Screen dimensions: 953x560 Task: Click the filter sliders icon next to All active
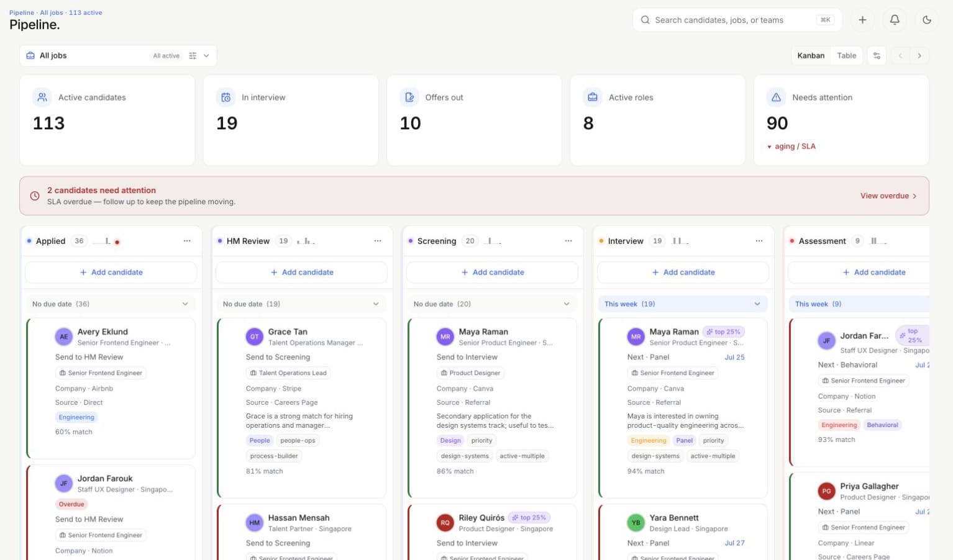click(193, 55)
